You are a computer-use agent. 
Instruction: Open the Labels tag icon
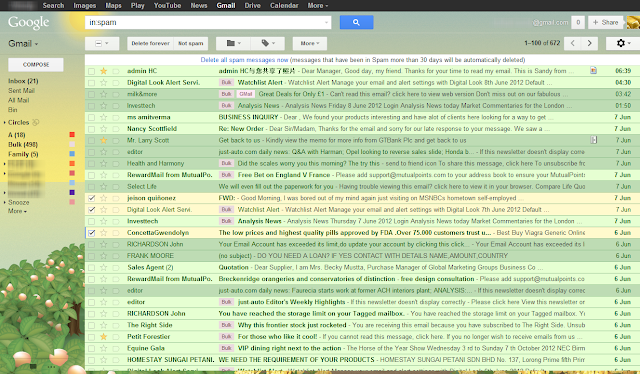(x=268, y=43)
